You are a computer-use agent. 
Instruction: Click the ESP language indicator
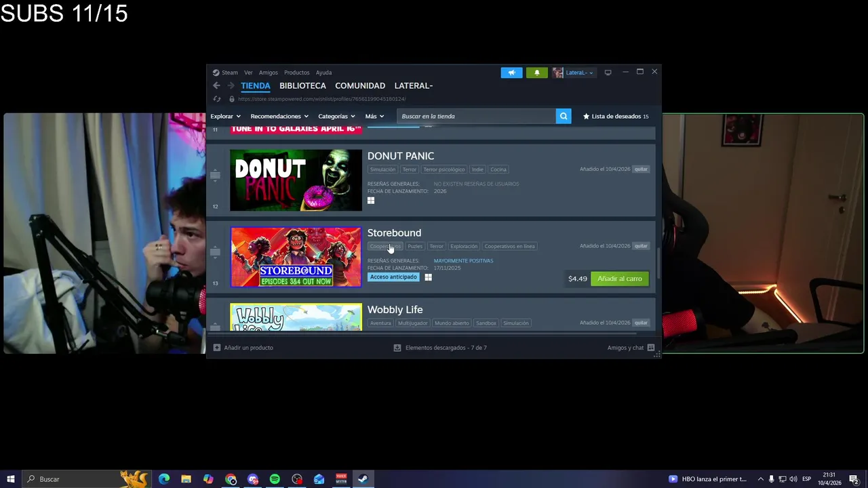pos(807,479)
